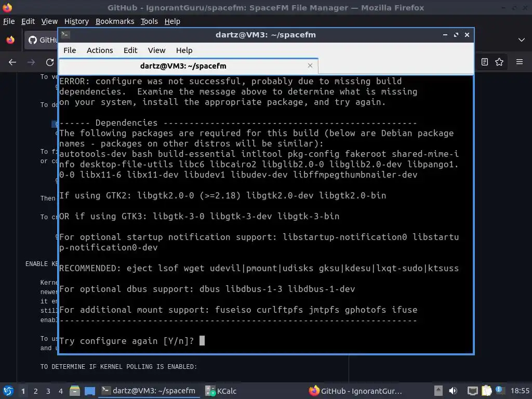Click 'If using GTK2' terminal line

coord(222,196)
